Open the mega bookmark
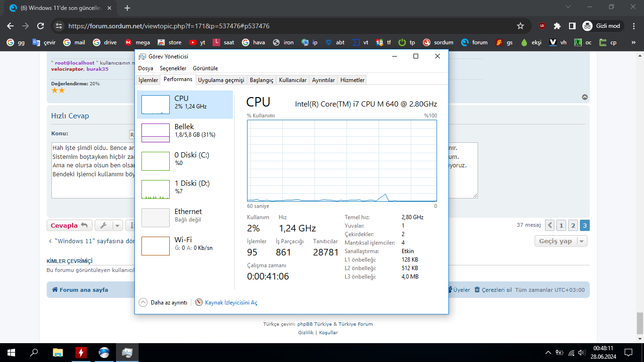 pos(137,42)
